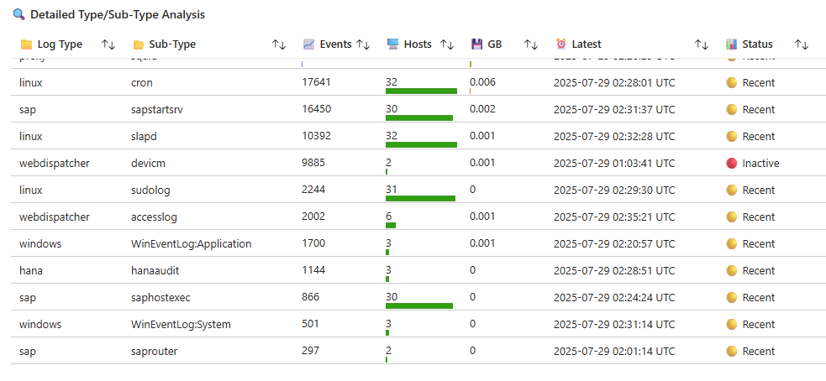826x381 pixels.
Task: Click the green hosts bar for cron row
Action: pyautogui.click(x=421, y=91)
